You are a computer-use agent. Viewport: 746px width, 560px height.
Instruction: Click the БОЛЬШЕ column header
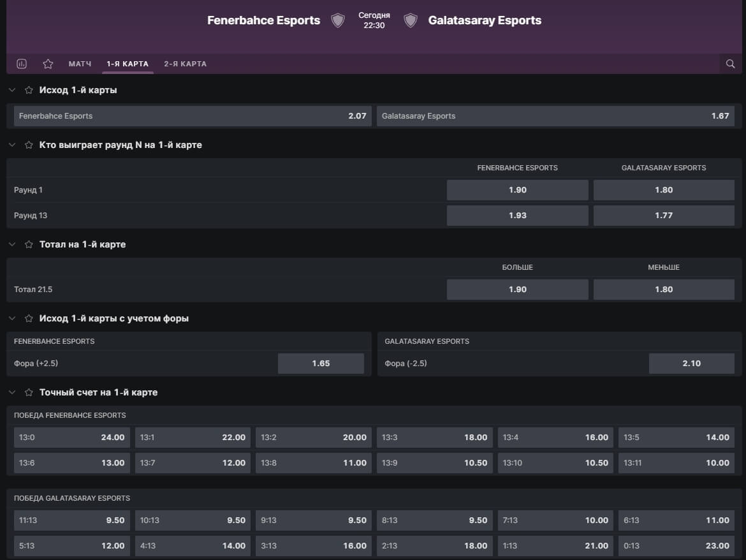coord(518,267)
